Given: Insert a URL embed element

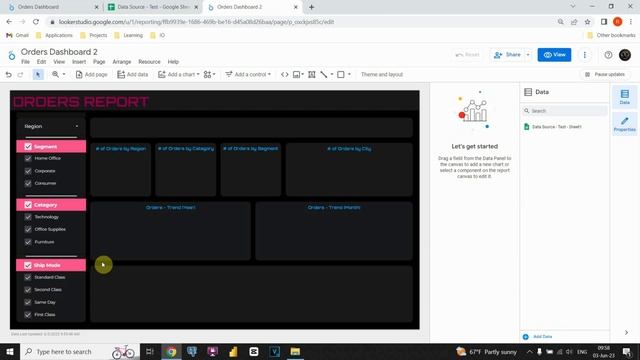Looking at the screenshot, I should (x=284, y=74).
